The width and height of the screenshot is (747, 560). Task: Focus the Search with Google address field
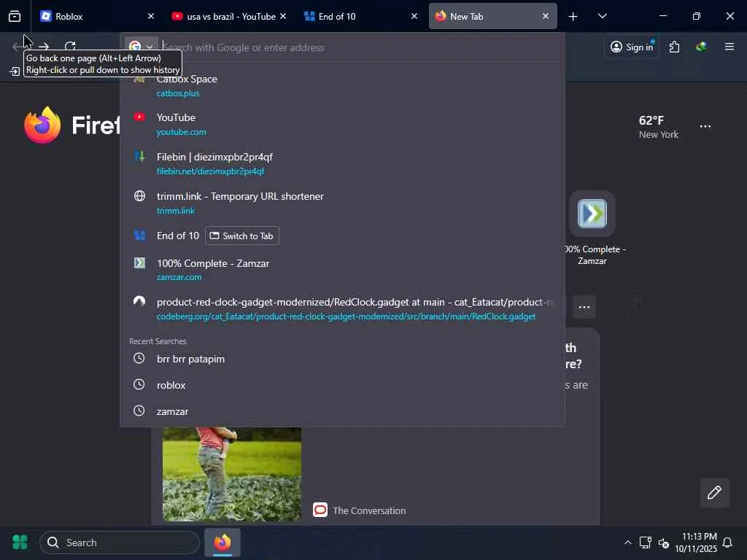click(361, 47)
